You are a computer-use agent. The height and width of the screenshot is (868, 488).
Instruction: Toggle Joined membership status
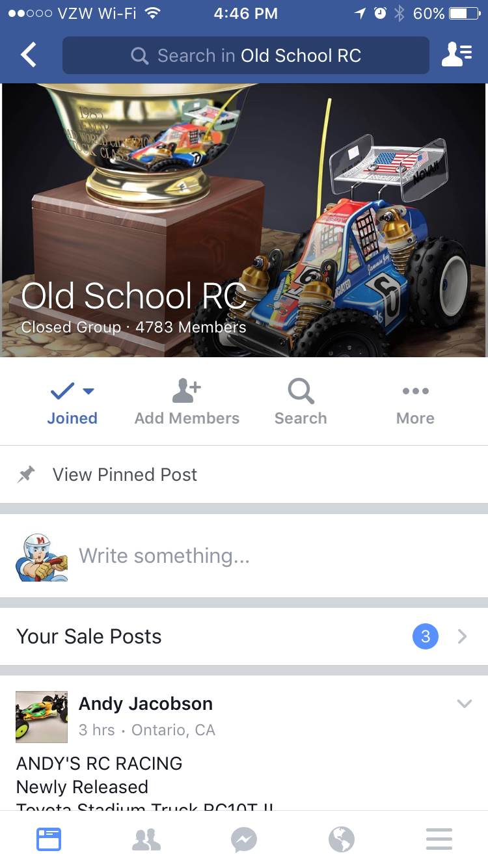pyautogui.click(x=72, y=403)
